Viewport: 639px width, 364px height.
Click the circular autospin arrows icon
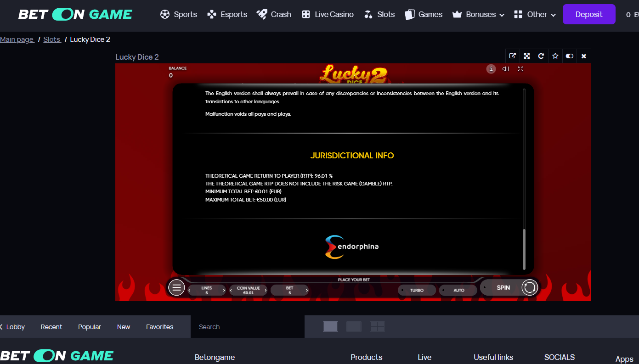[530, 287]
